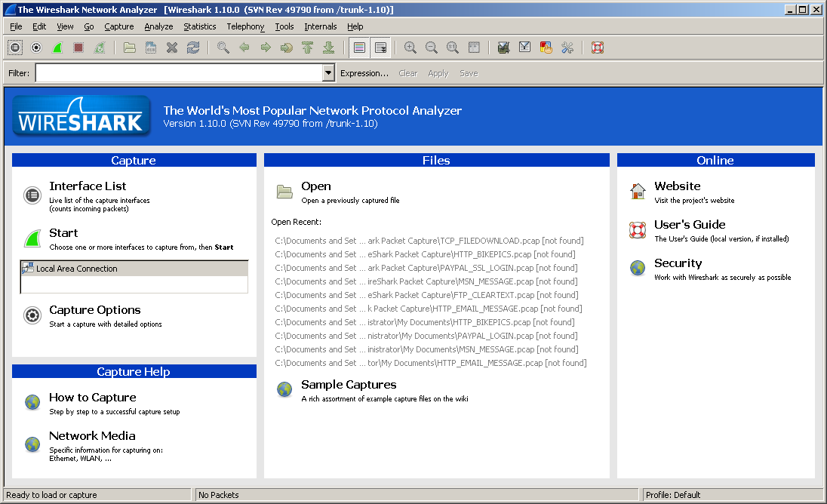Open the File menu

(x=17, y=26)
